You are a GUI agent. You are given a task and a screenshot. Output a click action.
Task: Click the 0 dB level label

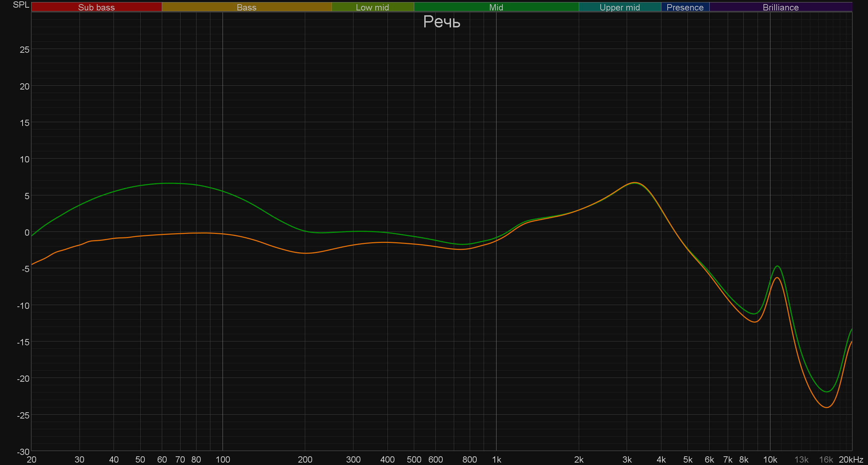[x=27, y=232]
